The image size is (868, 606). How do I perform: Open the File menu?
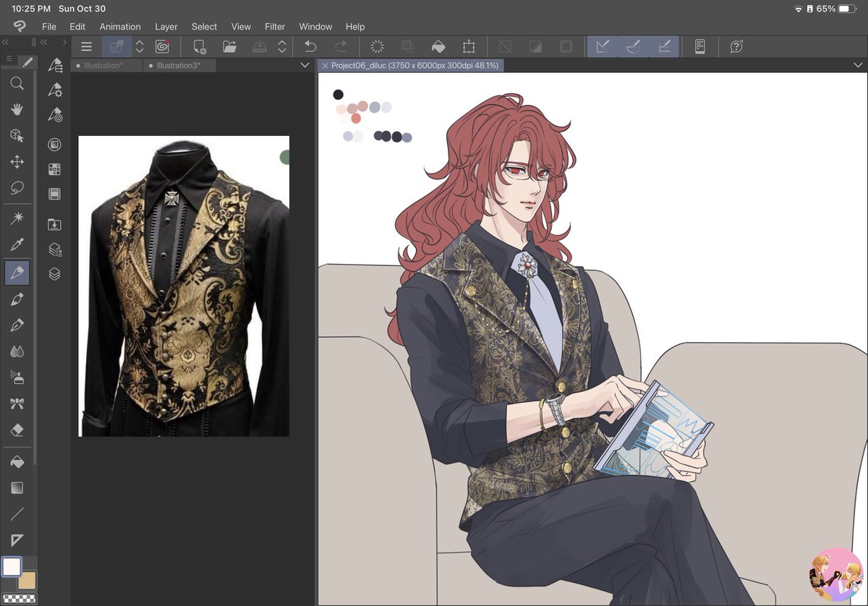pyautogui.click(x=49, y=27)
